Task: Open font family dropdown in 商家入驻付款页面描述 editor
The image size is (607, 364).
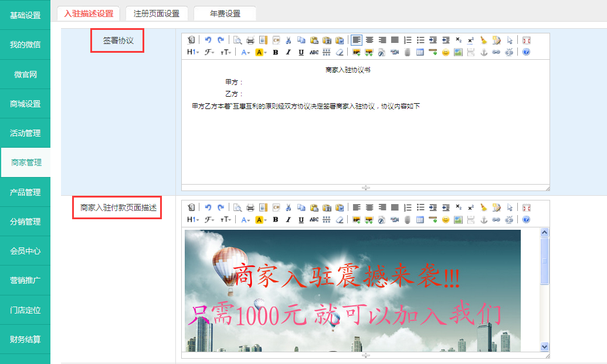Action: point(209,220)
